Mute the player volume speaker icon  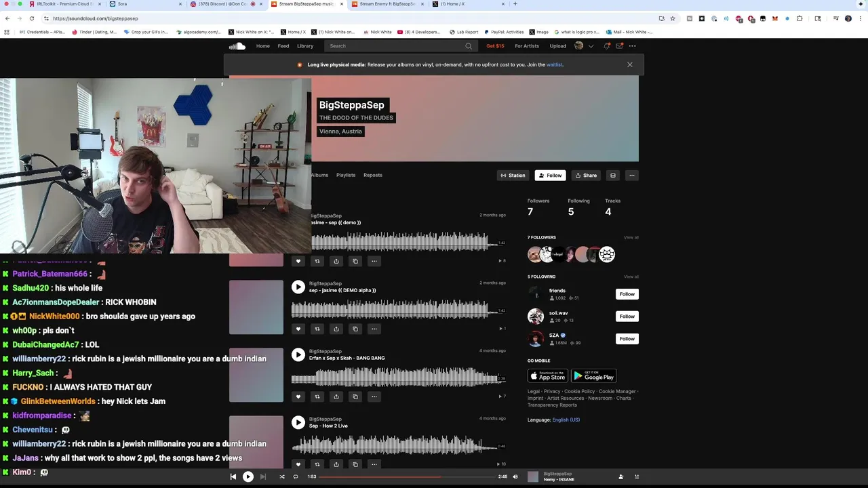(515, 476)
